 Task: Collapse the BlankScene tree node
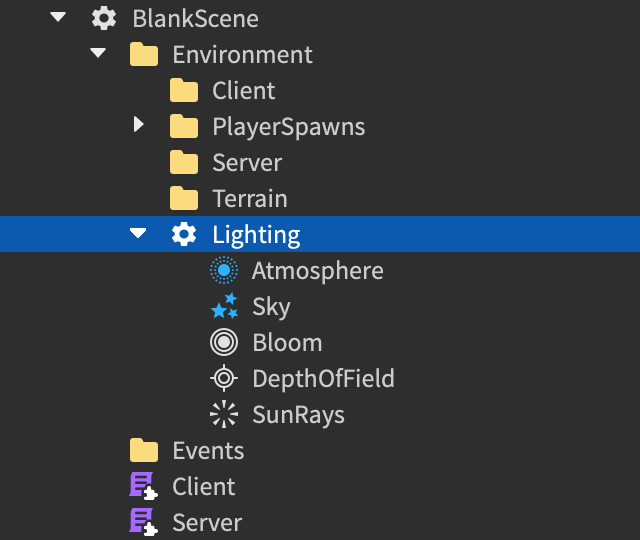pos(58,18)
